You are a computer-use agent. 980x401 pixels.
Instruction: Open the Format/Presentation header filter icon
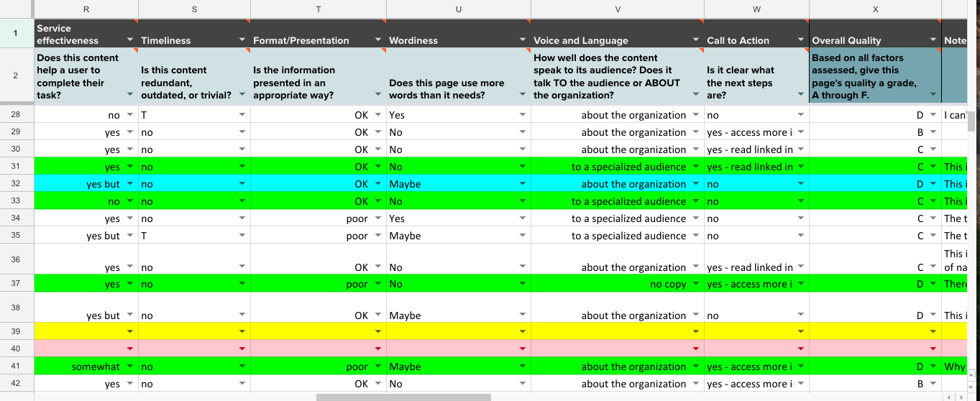(378, 40)
